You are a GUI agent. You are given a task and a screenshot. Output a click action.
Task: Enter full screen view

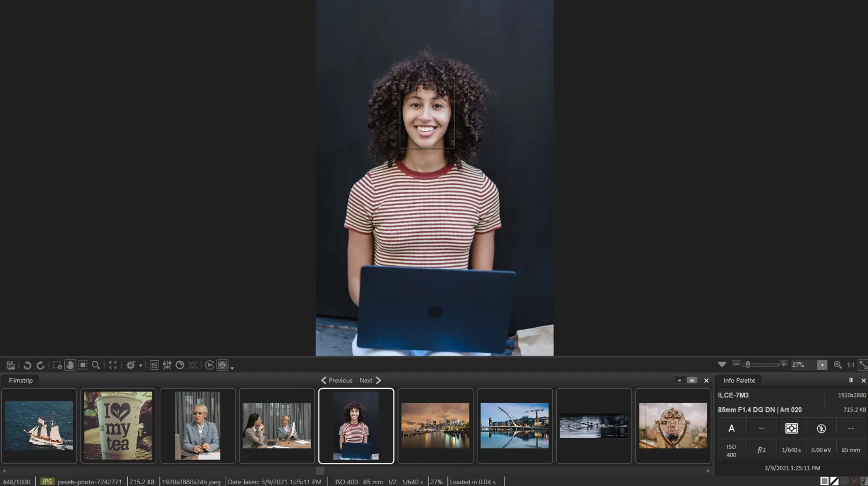(113, 365)
